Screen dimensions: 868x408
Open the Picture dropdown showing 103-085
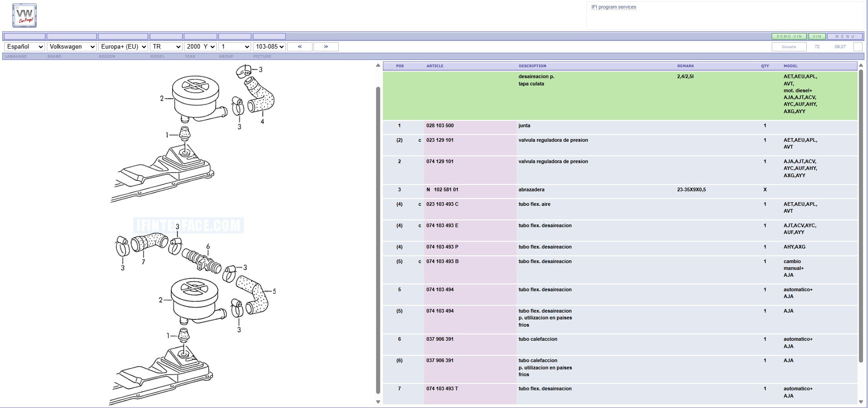[269, 47]
